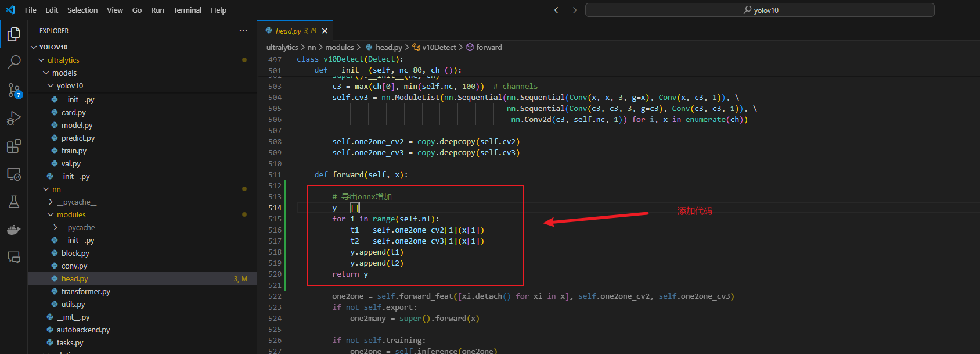Click the ultralytics breadcrumb

tap(282, 47)
